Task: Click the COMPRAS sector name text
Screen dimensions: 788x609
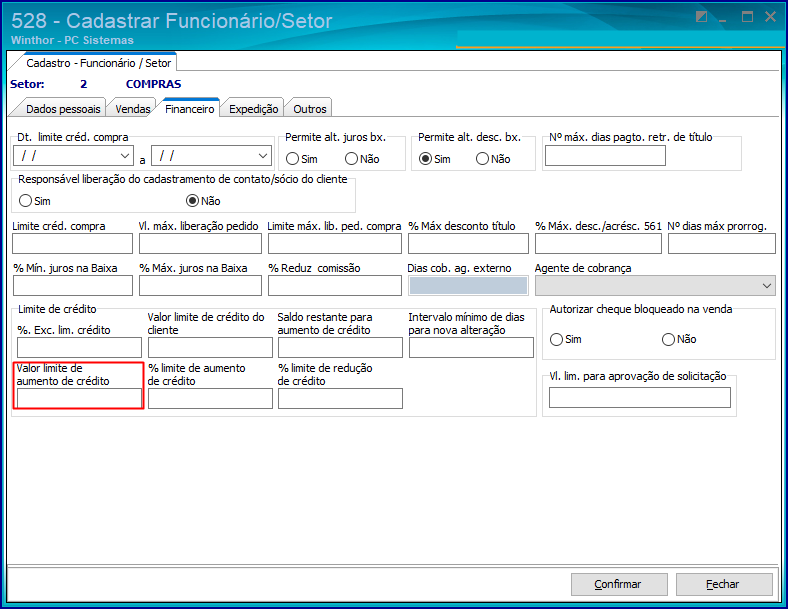Action: click(x=153, y=84)
